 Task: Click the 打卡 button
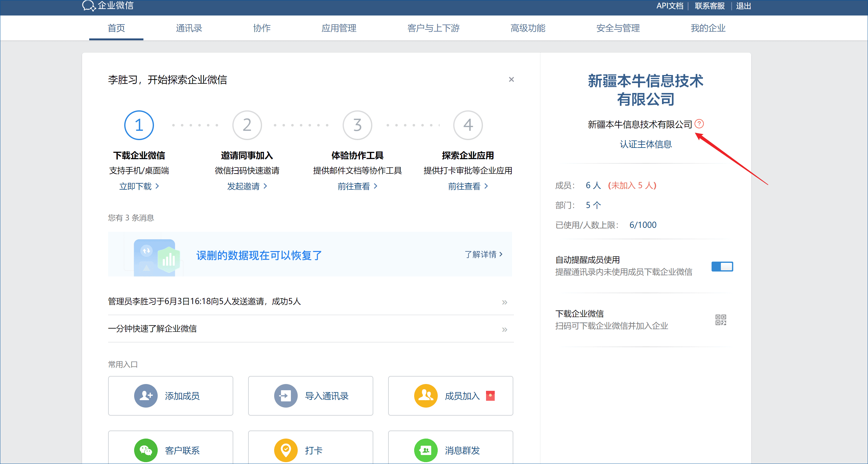[x=310, y=447]
